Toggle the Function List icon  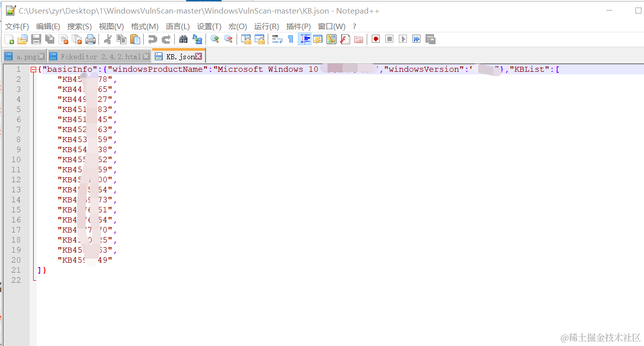pyautogui.click(x=345, y=39)
